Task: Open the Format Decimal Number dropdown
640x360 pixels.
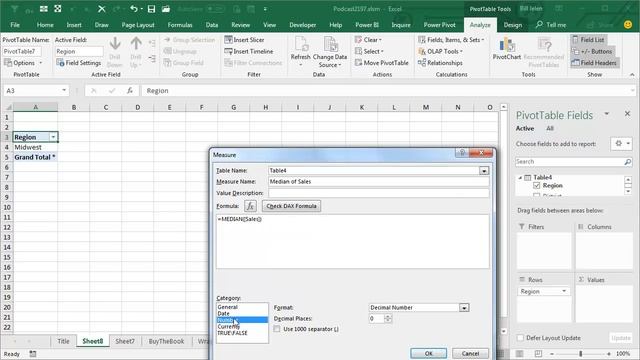Action: point(464,308)
